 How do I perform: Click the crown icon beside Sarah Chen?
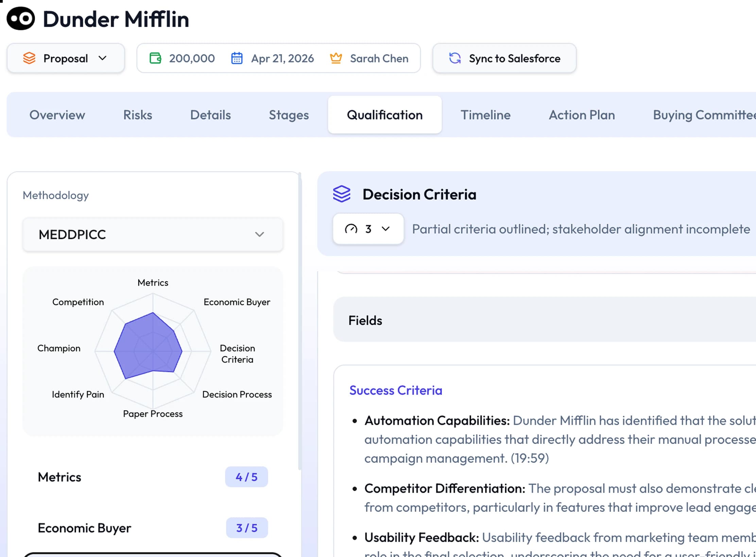pyautogui.click(x=336, y=58)
